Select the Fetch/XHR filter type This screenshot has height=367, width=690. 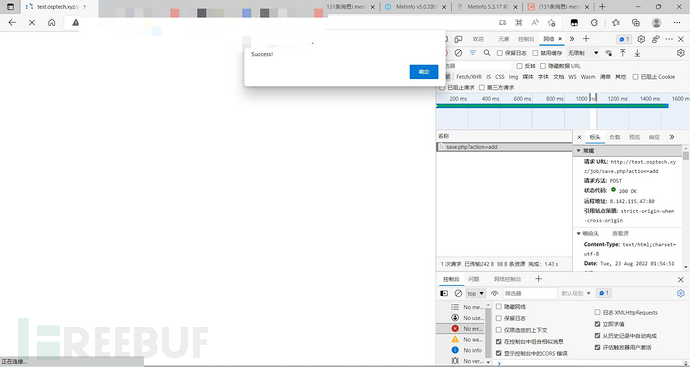pos(469,77)
